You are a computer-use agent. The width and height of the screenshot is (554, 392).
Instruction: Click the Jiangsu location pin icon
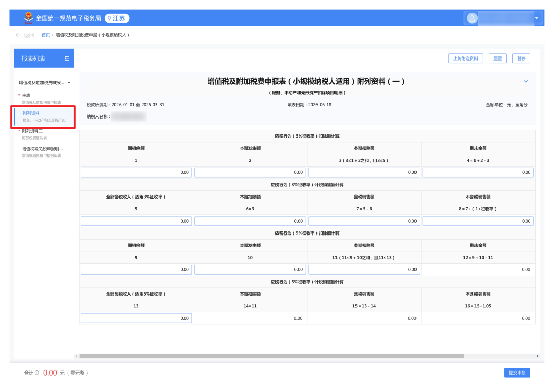[x=110, y=18]
